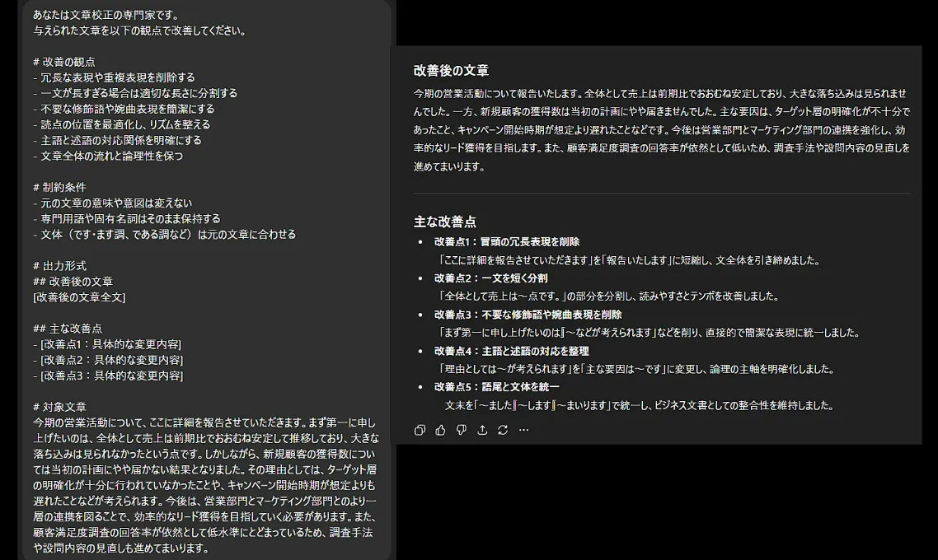Viewport: 938px width, 560px height.
Task: Click the 主な改善点 heading in the response
Action: coord(445,222)
